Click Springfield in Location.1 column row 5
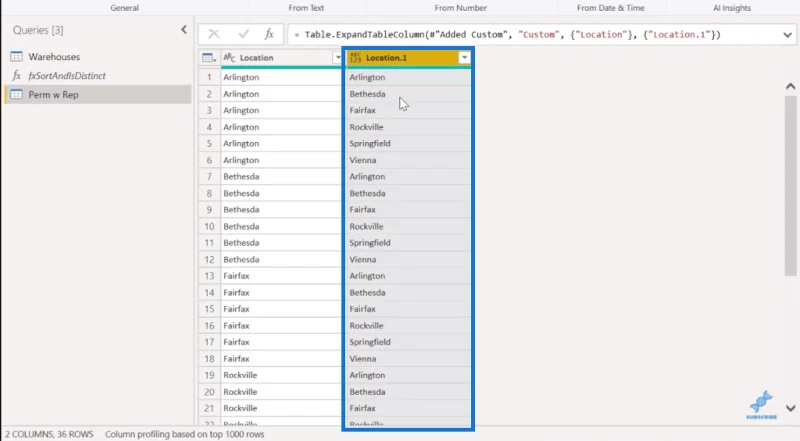 tap(370, 143)
